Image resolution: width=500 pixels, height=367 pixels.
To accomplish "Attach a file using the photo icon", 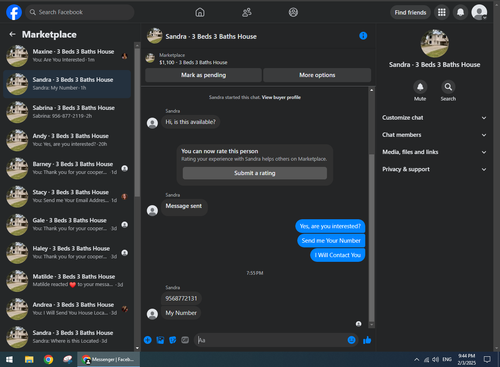I will pyautogui.click(x=160, y=340).
